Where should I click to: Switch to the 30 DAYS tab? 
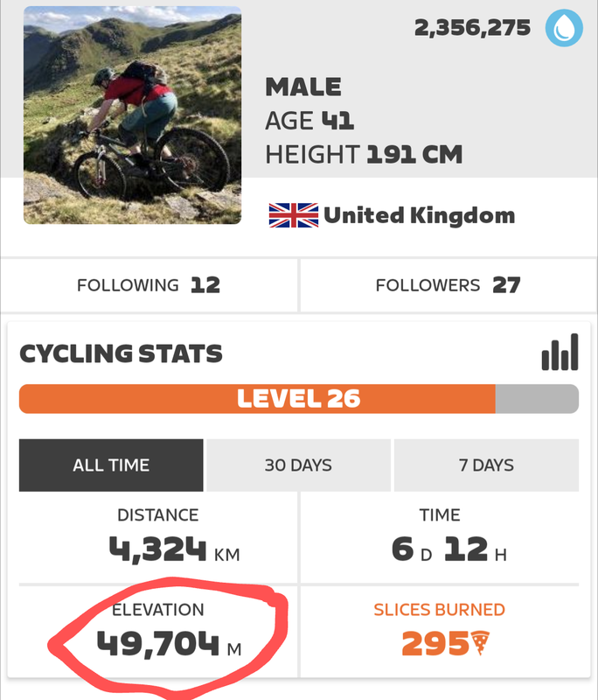coord(298,465)
